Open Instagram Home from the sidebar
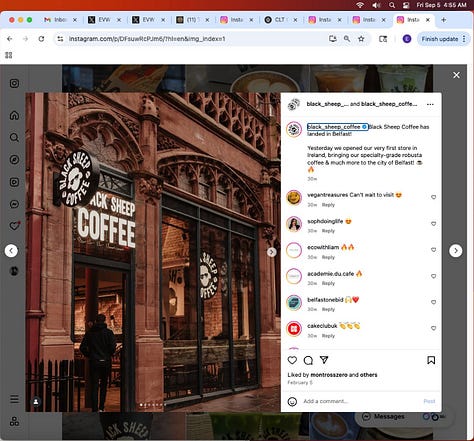The width and height of the screenshot is (474, 441). pos(14,115)
